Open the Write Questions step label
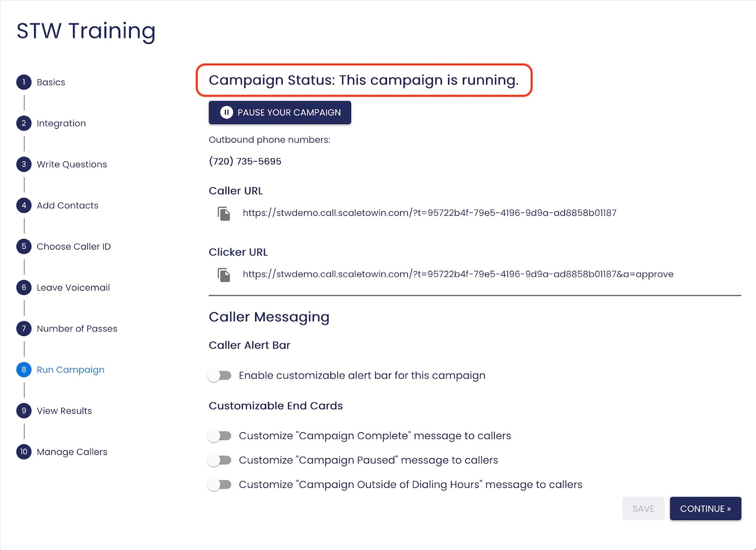 point(72,164)
